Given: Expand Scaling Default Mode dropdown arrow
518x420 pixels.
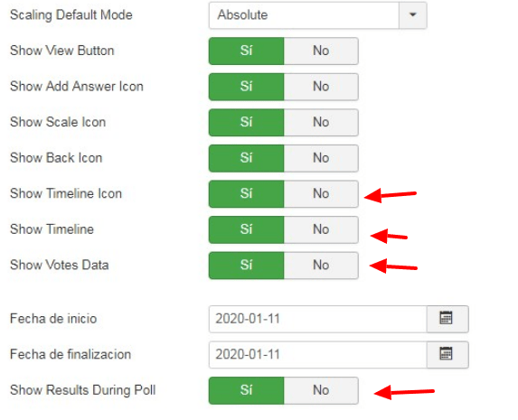Looking at the screenshot, I should 412,15.
